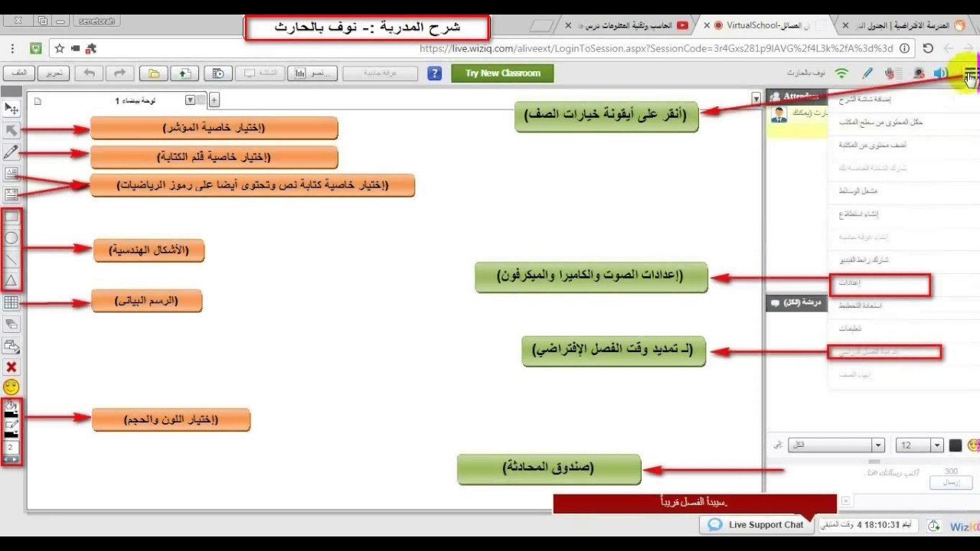Image resolution: width=980 pixels, height=551 pixels.
Task: Select the move/drag tool in left toolbar
Action: (x=11, y=109)
